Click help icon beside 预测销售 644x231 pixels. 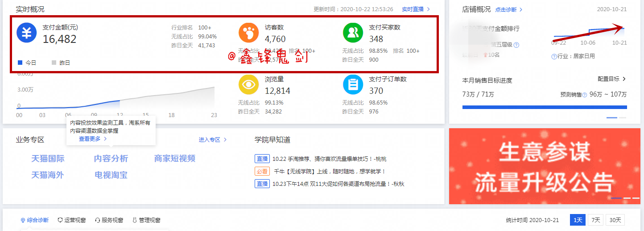tap(585, 95)
